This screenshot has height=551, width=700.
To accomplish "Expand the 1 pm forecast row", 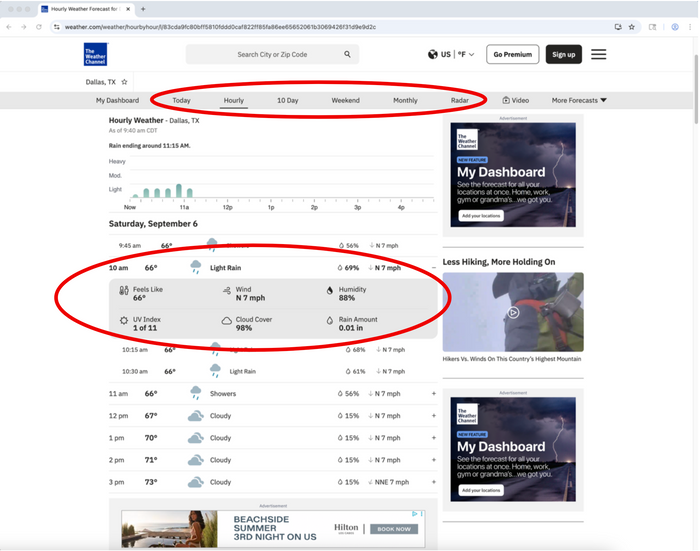I will tap(433, 438).
